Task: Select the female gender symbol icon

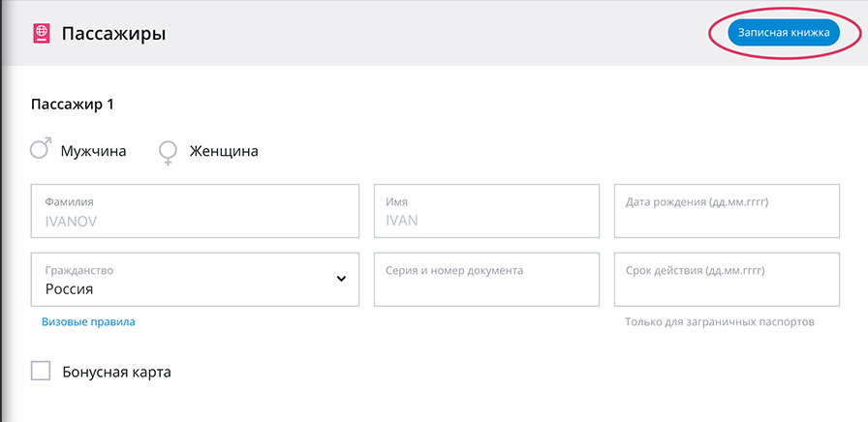Action: coord(168,153)
